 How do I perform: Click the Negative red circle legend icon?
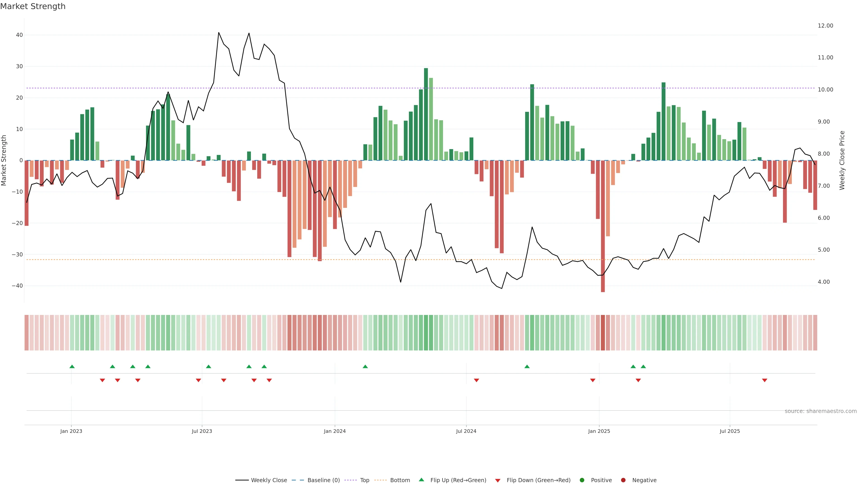623,480
